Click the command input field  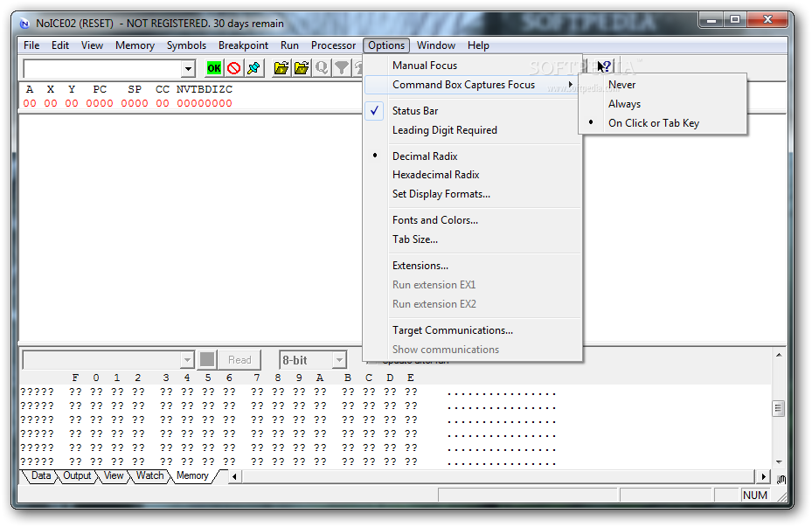(102, 68)
